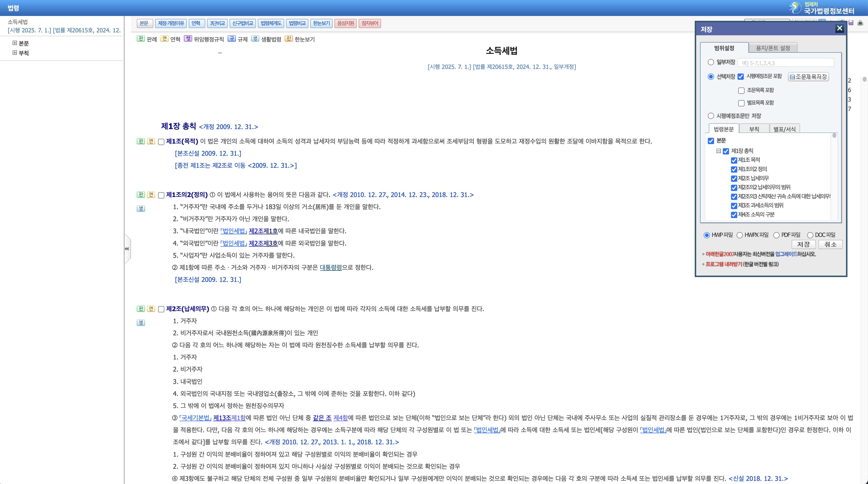Open the 판례 icon beside 제1조의2(정의)
Image resolution: width=868 pixels, height=484 pixels.
click(141, 195)
